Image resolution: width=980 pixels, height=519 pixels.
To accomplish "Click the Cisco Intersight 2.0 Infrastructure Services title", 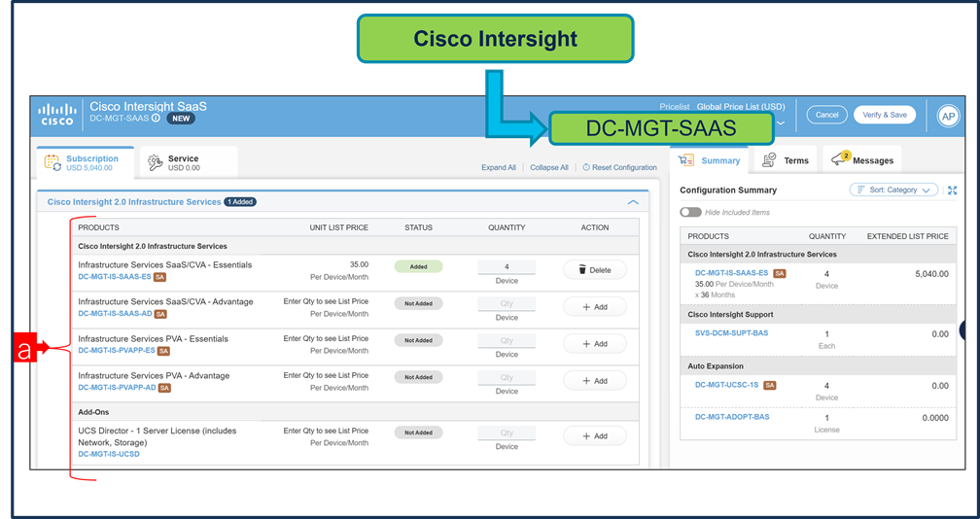I will [134, 202].
